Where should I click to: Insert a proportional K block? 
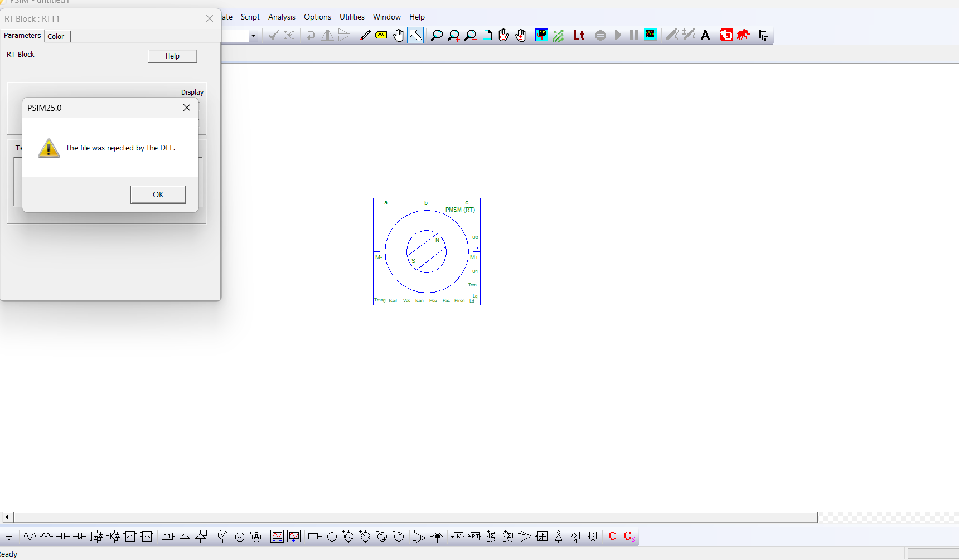pos(458,537)
